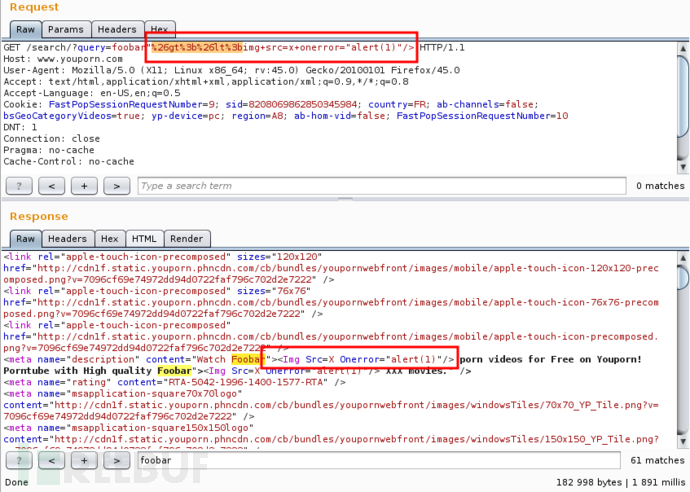Click the 'Response' panel heading
This screenshot has height=492, width=690.
click(39, 217)
